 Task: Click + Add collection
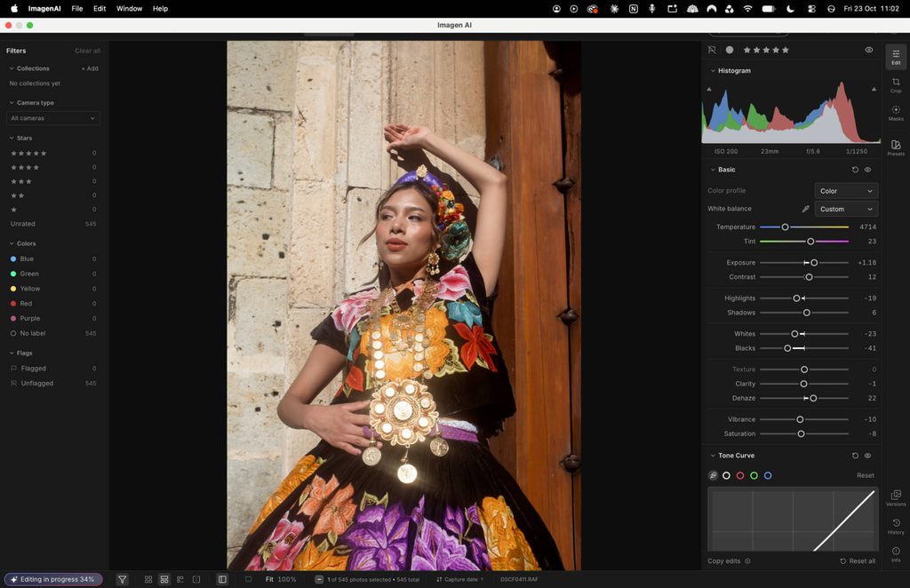tap(90, 68)
